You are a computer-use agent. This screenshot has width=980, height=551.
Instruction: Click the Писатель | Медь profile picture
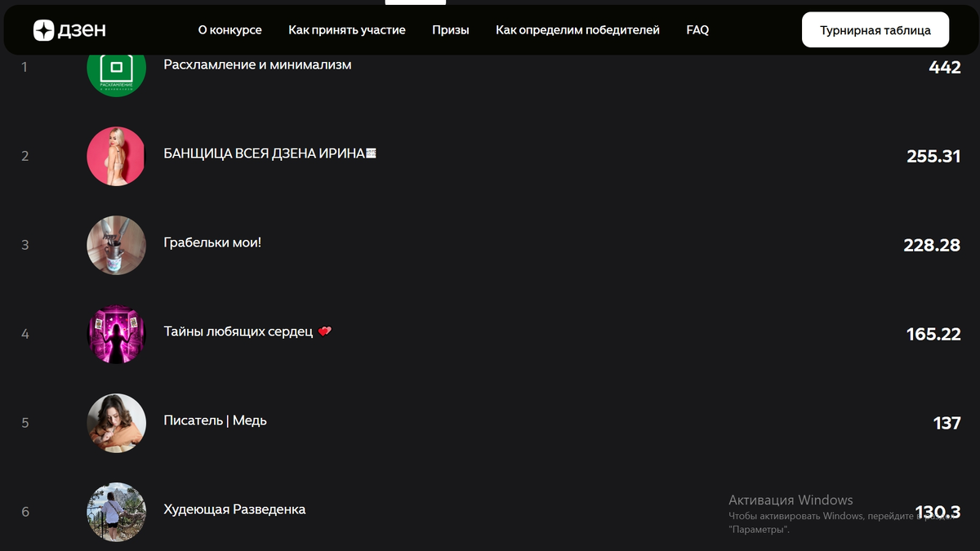tap(116, 423)
